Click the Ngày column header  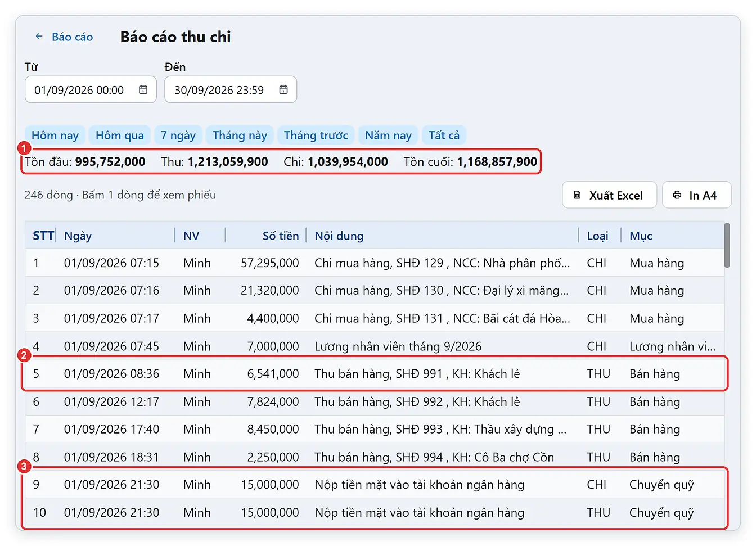point(78,236)
